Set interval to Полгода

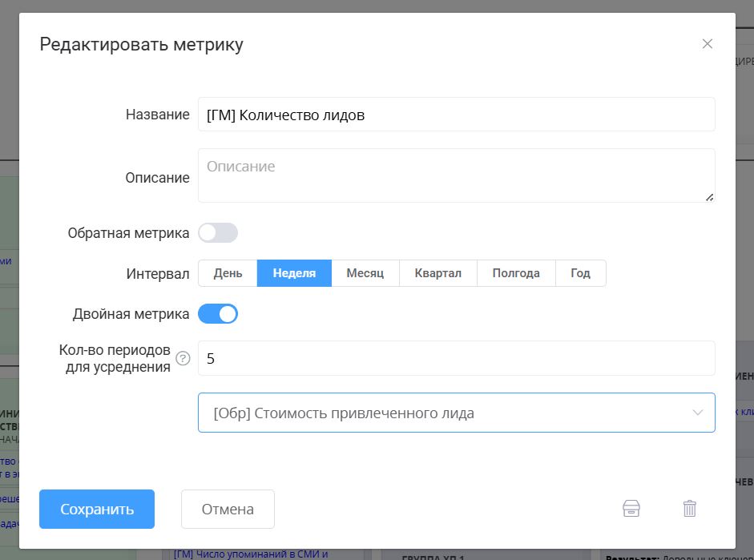click(516, 272)
